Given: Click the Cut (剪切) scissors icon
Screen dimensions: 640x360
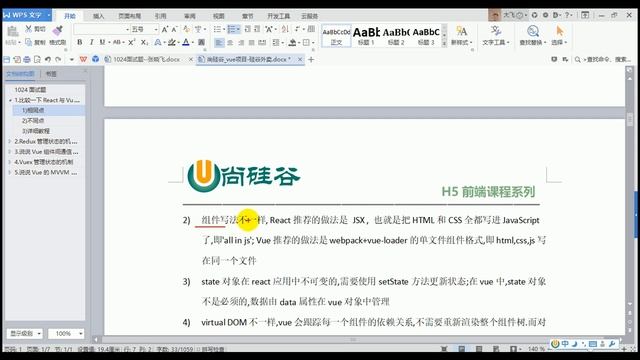Looking at the screenshot, I should 29,29.
